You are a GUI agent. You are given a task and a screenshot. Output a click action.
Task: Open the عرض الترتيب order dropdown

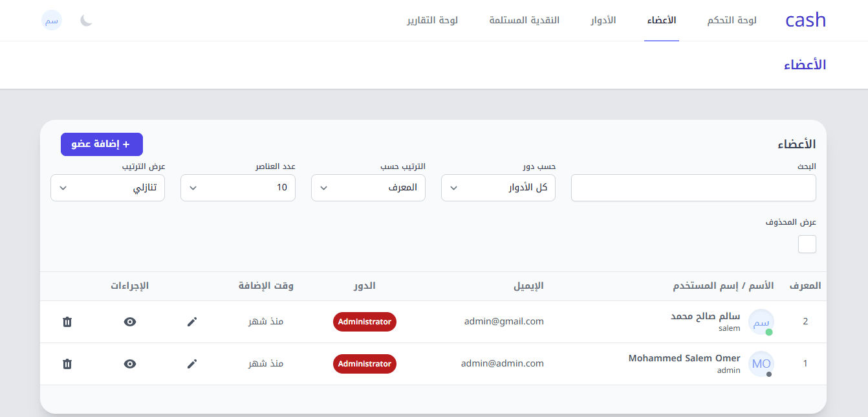[107, 188]
